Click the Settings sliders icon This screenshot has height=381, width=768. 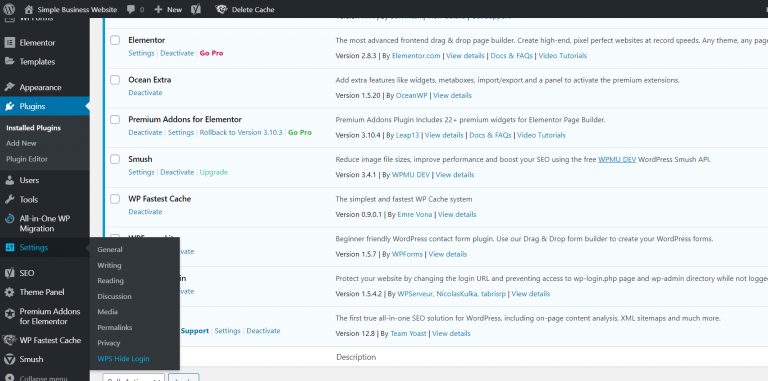click(x=9, y=247)
